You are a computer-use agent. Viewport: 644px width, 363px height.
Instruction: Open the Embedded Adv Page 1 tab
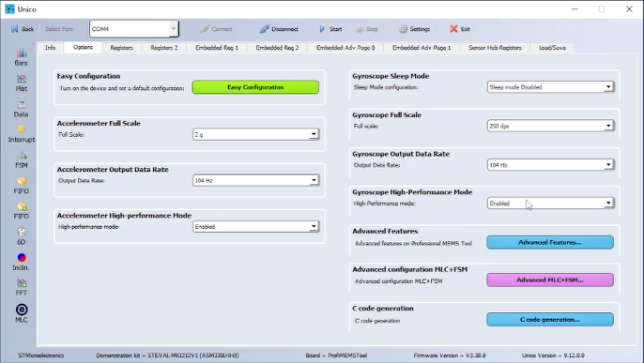coord(422,48)
